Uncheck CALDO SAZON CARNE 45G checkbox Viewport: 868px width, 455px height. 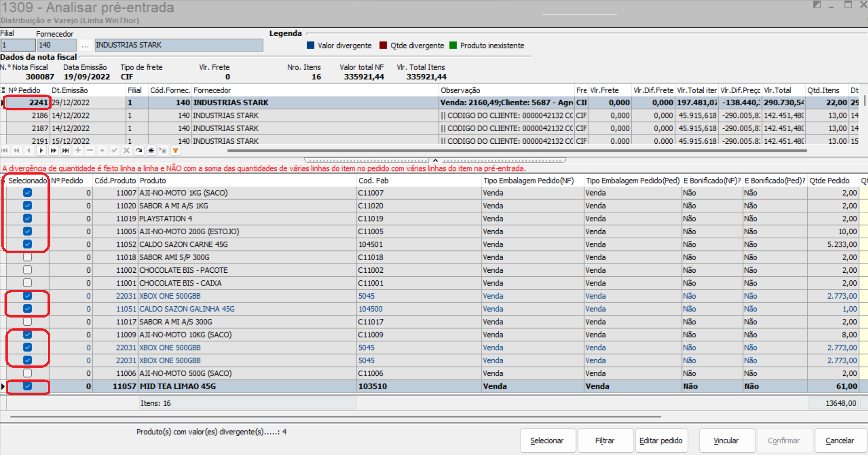(28, 244)
